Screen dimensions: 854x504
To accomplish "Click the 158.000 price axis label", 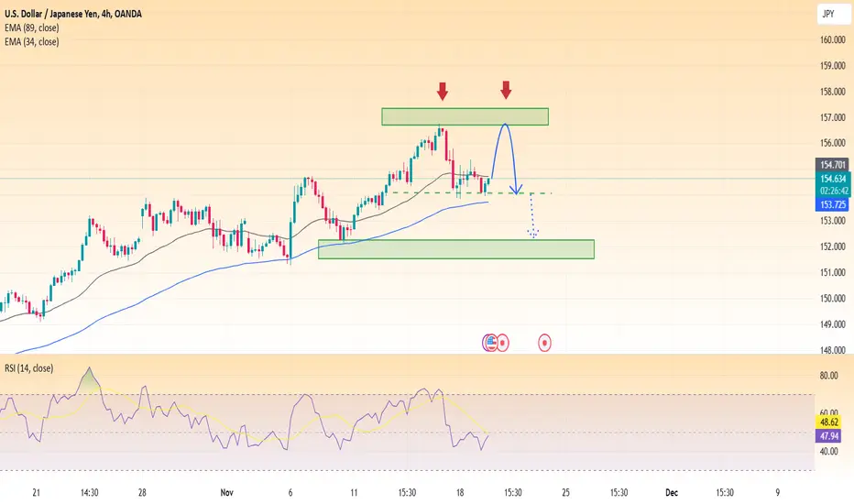I will (x=833, y=92).
